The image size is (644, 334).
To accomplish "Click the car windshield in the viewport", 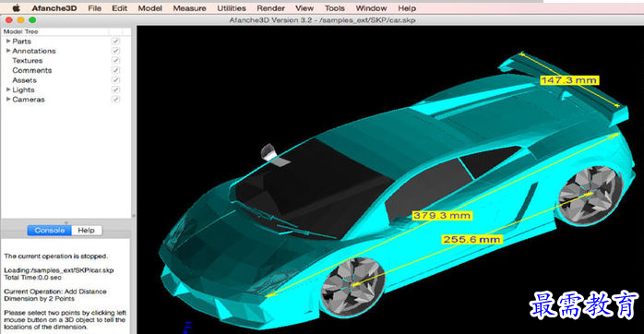I will (312, 189).
